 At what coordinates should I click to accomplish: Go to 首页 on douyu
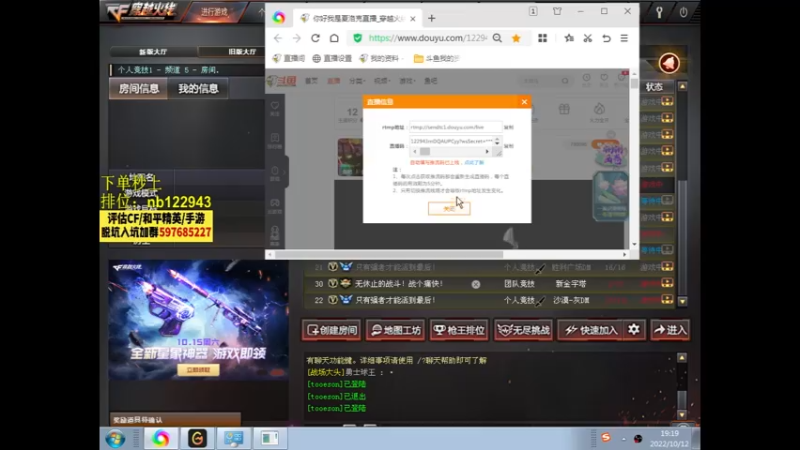pyautogui.click(x=311, y=81)
